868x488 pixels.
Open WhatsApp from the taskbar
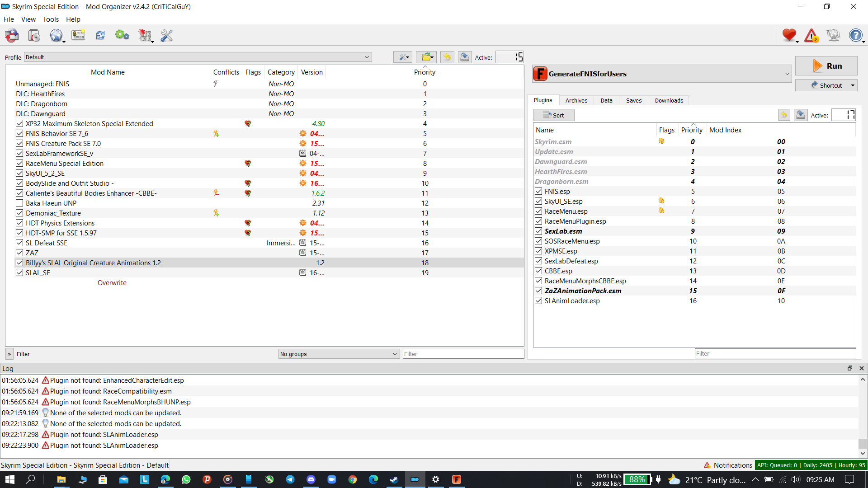[186, 479]
